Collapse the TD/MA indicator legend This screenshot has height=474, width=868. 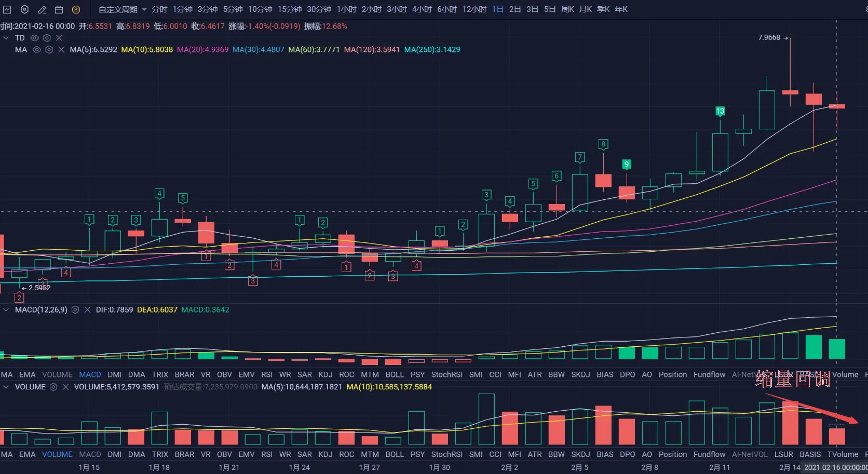pyautogui.click(x=6, y=38)
